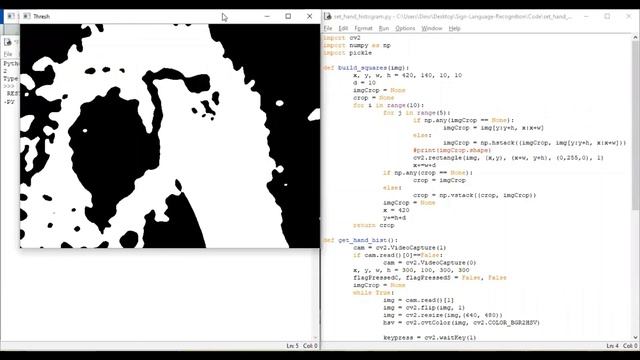The width and height of the screenshot is (640, 360).
Task: Maximize the editor window
Action: coord(607,16)
